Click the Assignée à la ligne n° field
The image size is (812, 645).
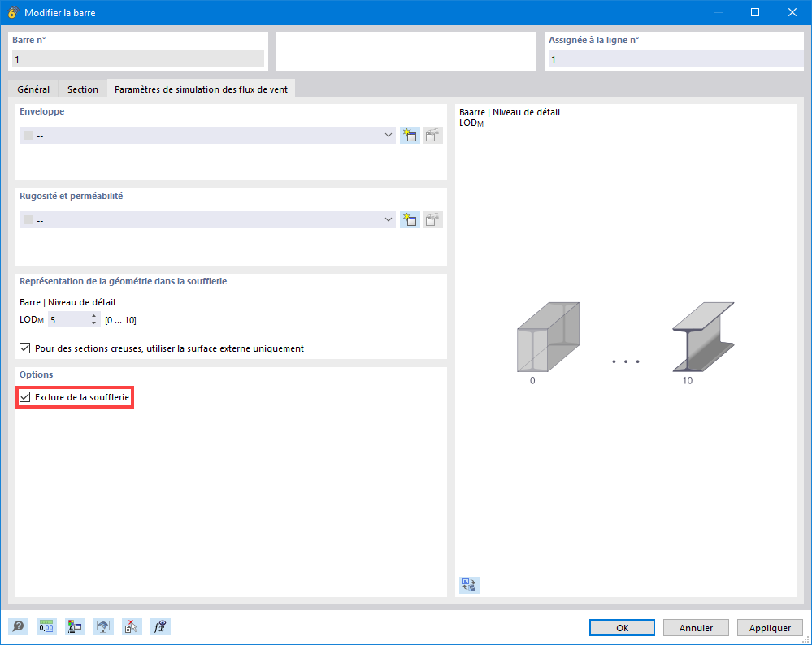[675, 59]
